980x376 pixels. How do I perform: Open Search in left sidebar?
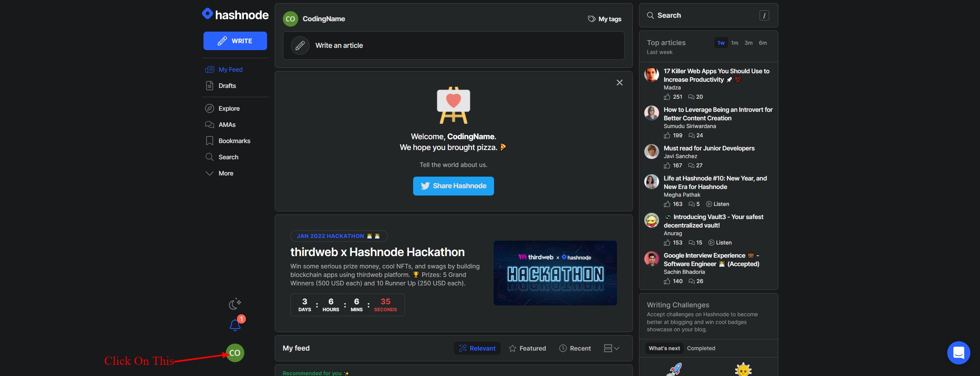222,157
